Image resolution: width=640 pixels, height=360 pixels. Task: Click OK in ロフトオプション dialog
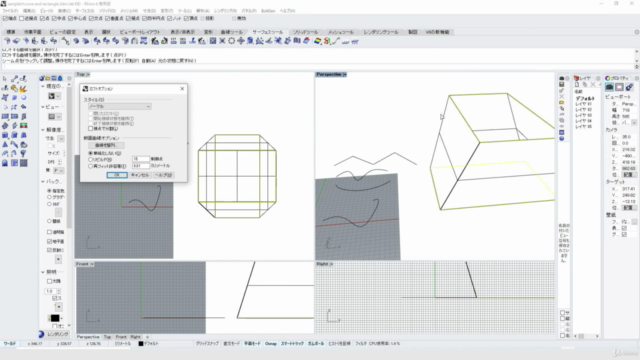click(x=117, y=175)
